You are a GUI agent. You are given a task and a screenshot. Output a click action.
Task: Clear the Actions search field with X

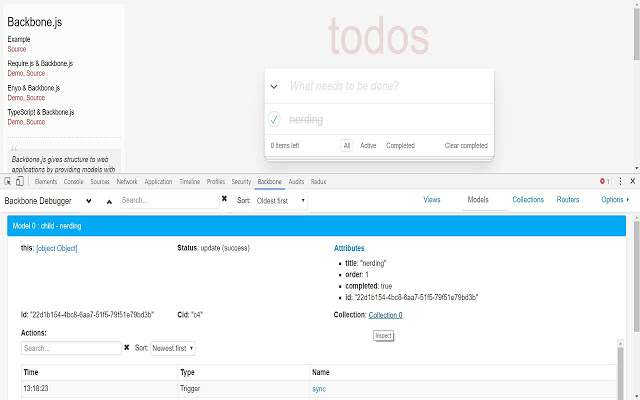tap(127, 347)
